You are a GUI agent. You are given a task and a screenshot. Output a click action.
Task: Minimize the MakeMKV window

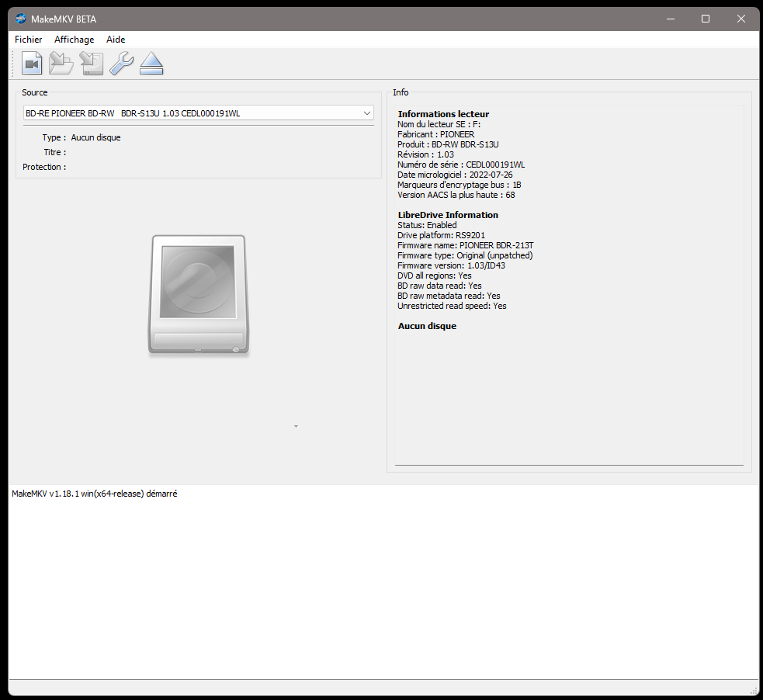point(671,19)
